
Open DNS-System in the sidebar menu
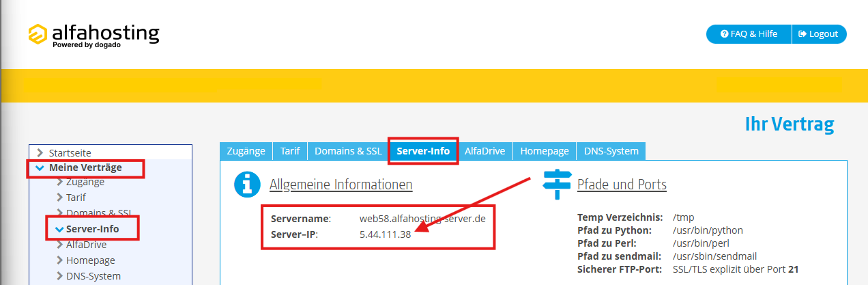coord(93,276)
